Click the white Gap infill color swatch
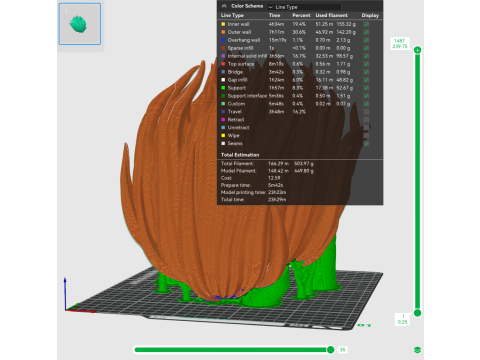Screen dimensions: 480x360 click(223, 80)
